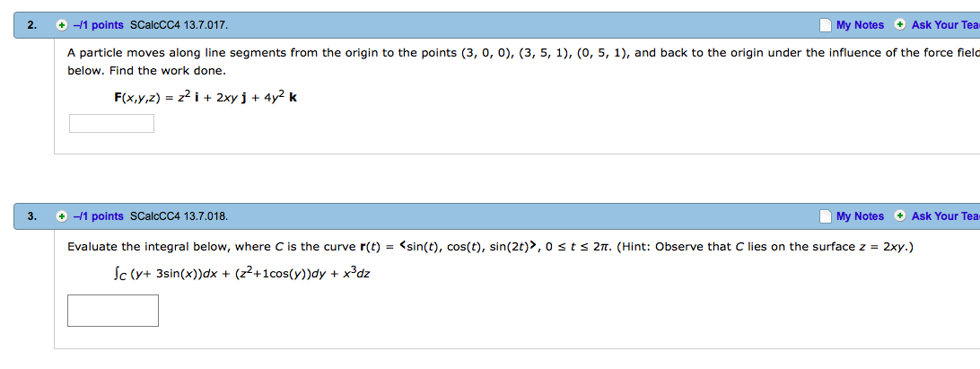Open the My Notes link for question 3
The image size is (980, 369).
pyautogui.click(x=860, y=216)
